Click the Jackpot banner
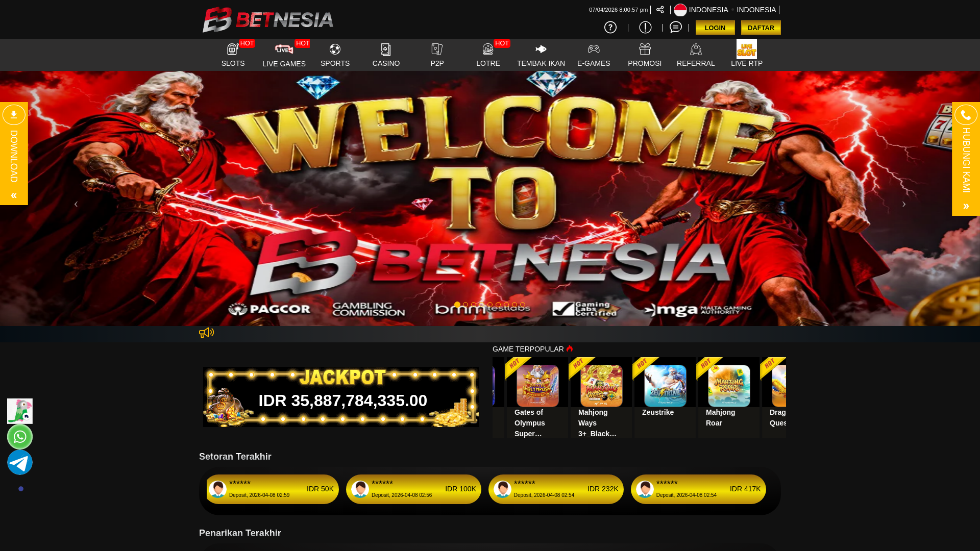Image resolution: width=980 pixels, height=551 pixels. coord(340,397)
